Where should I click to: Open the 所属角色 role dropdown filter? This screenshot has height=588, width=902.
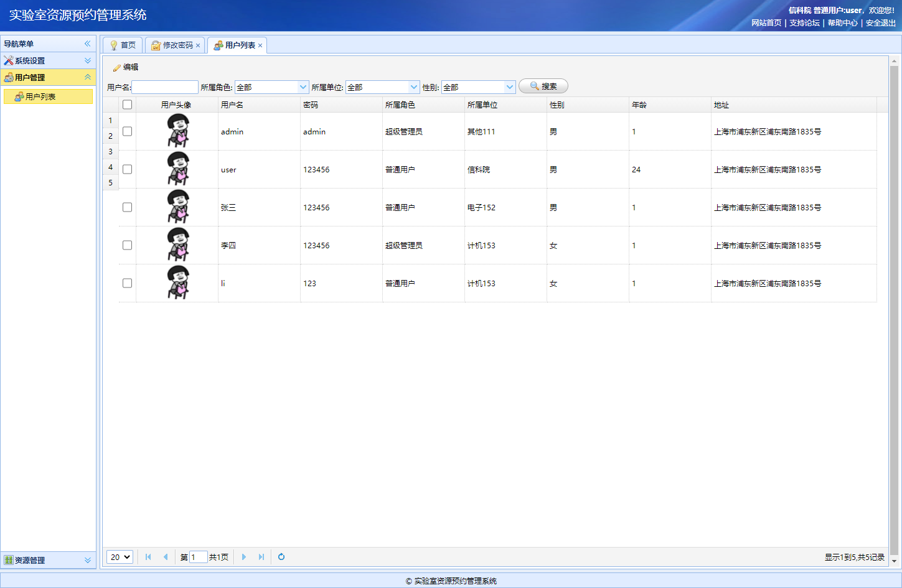point(303,87)
